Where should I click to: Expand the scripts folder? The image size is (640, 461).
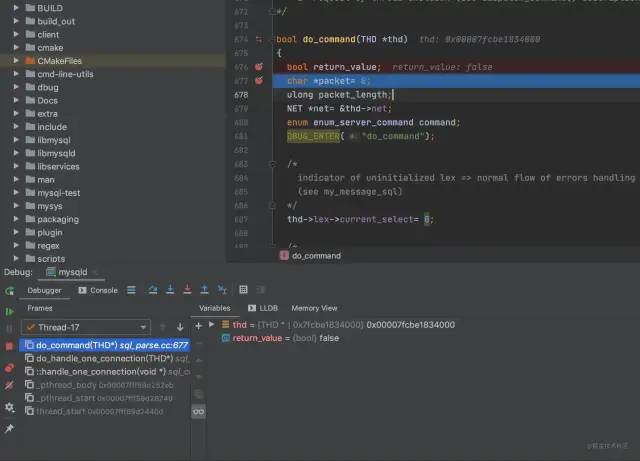16,258
